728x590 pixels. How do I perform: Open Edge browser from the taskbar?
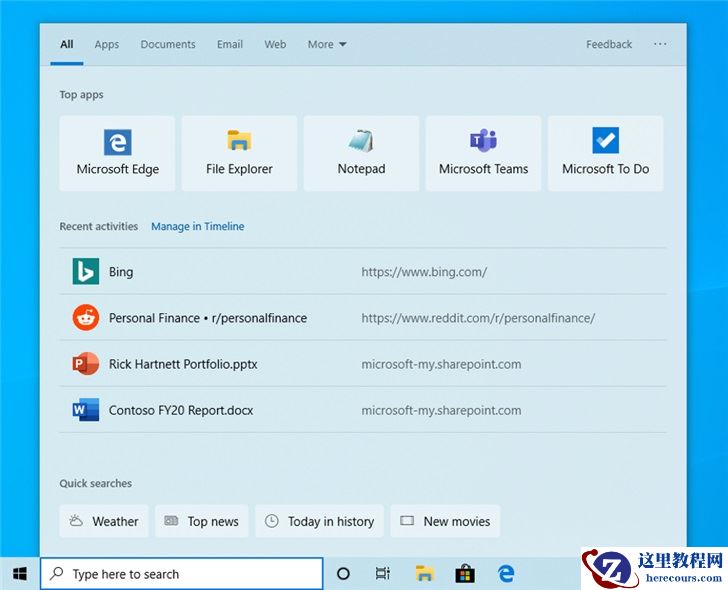tap(506, 574)
